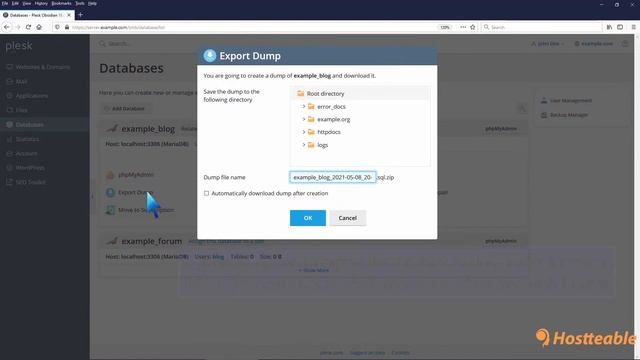Open the History menu

pyautogui.click(x=41, y=3)
